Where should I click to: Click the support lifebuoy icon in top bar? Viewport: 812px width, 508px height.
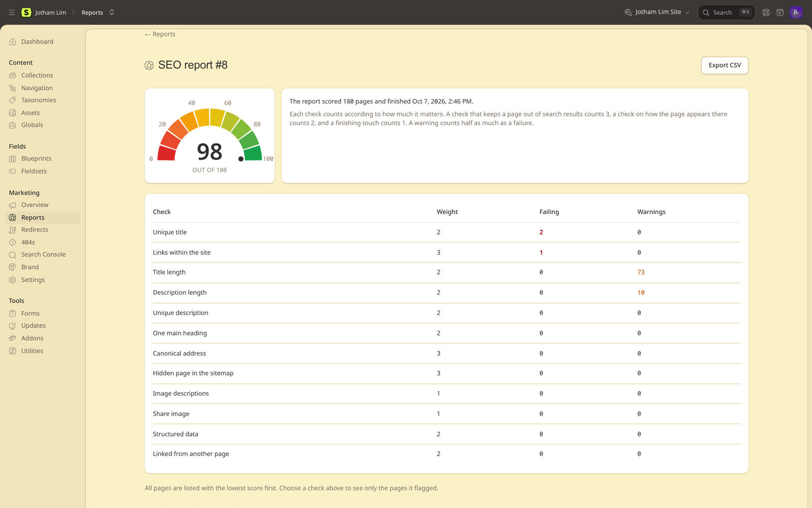tap(766, 12)
